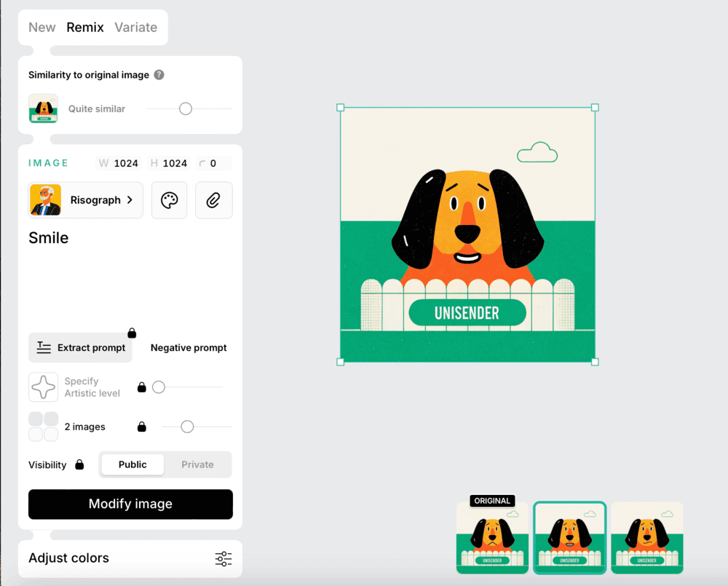728x586 pixels.
Task: Open the Variate tab
Action: click(136, 28)
